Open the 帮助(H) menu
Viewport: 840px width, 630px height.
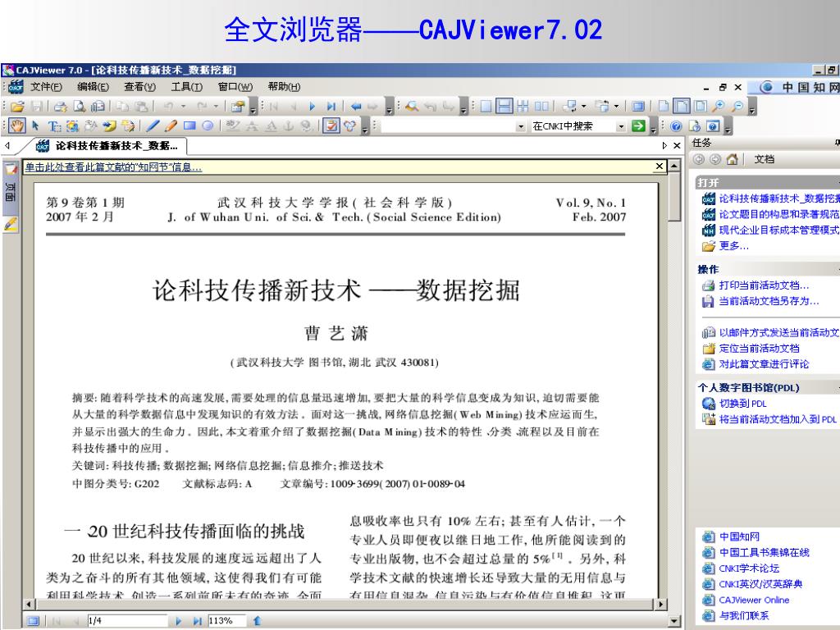pos(284,86)
